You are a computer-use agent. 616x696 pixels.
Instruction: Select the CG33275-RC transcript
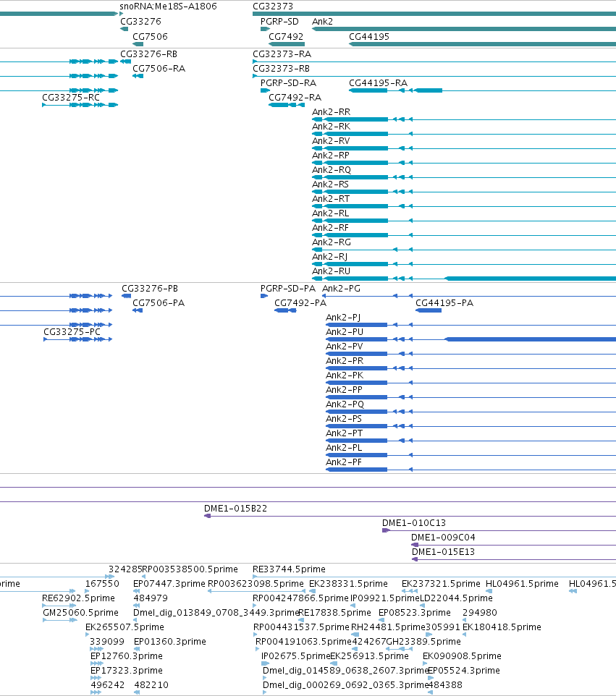click(x=80, y=105)
